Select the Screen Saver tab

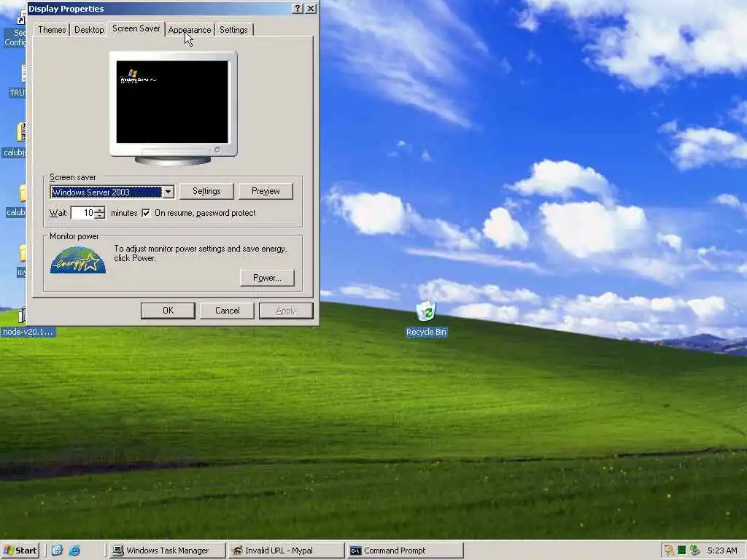[x=136, y=28]
